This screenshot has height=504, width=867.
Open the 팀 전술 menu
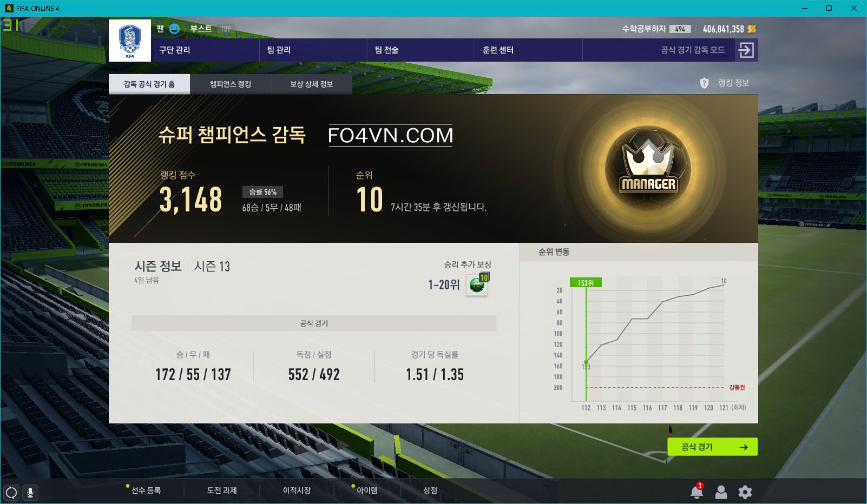(386, 50)
